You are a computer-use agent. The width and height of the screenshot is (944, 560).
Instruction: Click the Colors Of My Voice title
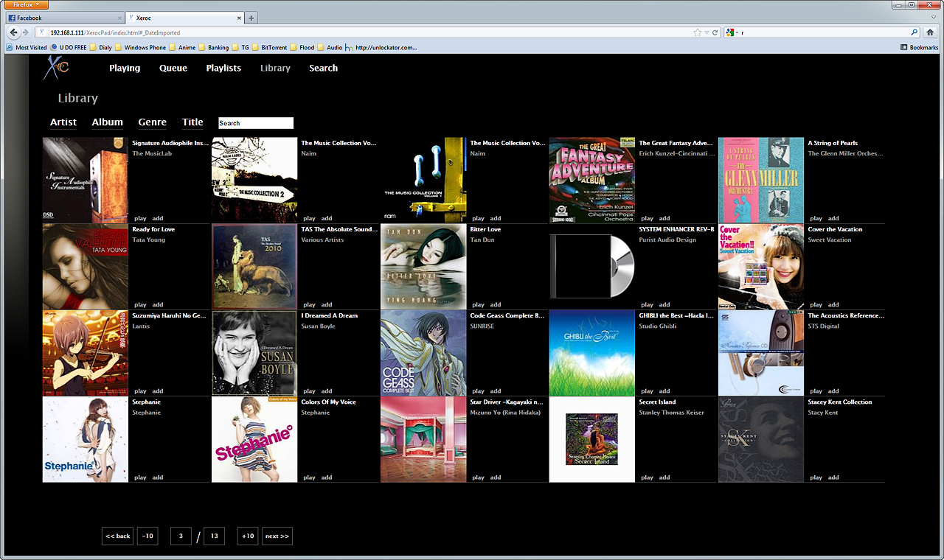329,402
